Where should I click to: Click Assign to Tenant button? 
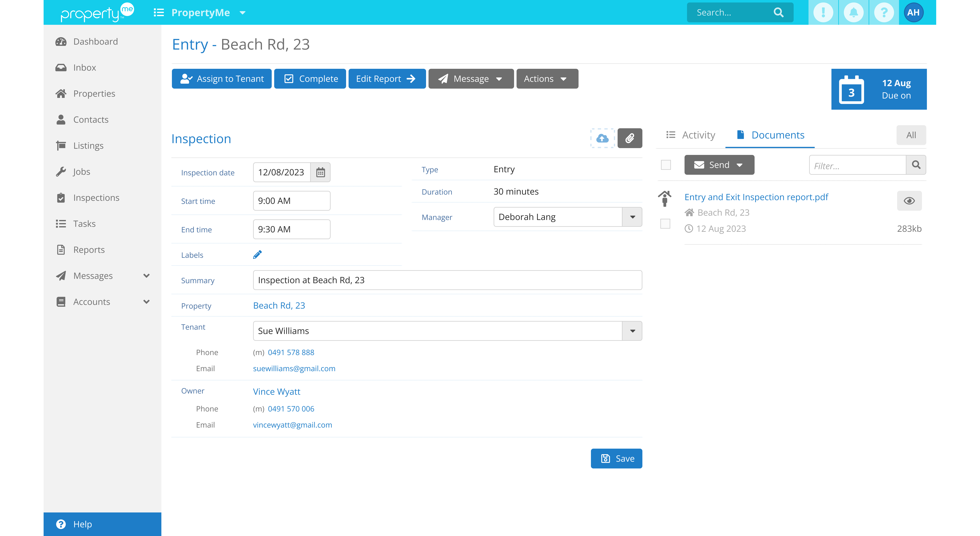[x=222, y=79]
